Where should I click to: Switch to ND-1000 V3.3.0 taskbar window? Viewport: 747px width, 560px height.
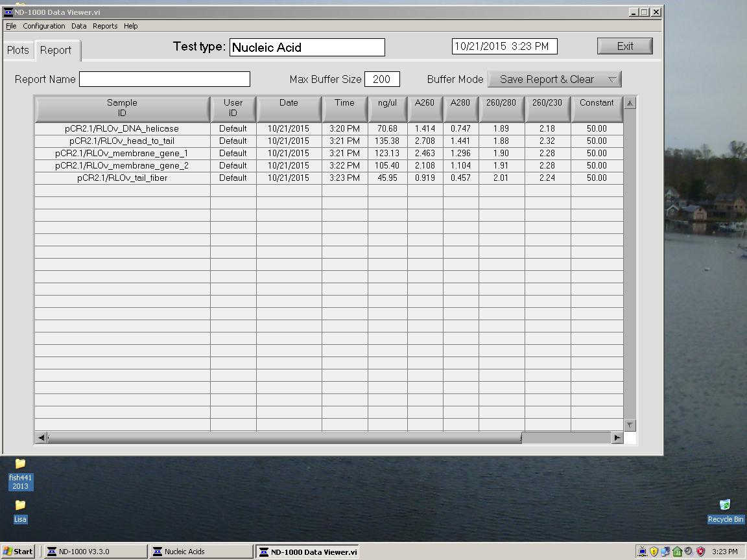coord(95,552)
